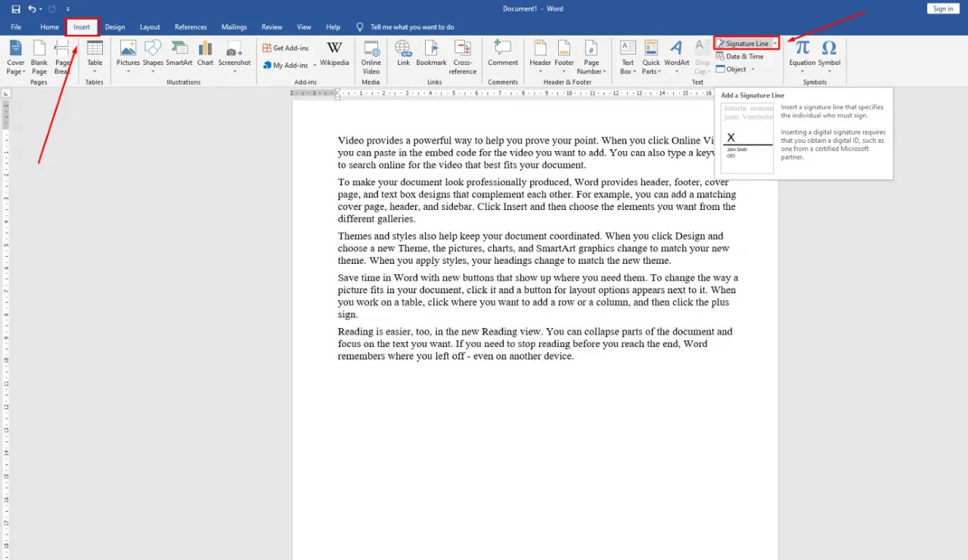Add a Comment to the document
968x560 pixels.
(x=503, y=53)
